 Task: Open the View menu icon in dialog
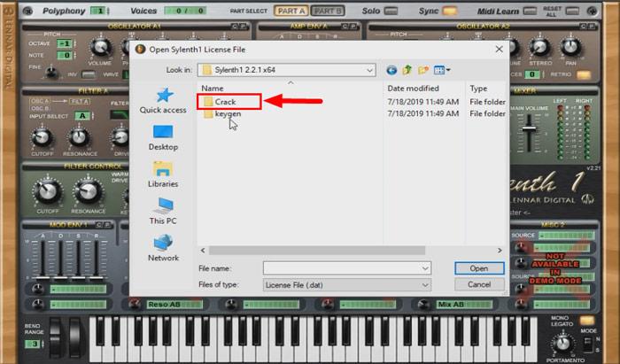(442, 70)
